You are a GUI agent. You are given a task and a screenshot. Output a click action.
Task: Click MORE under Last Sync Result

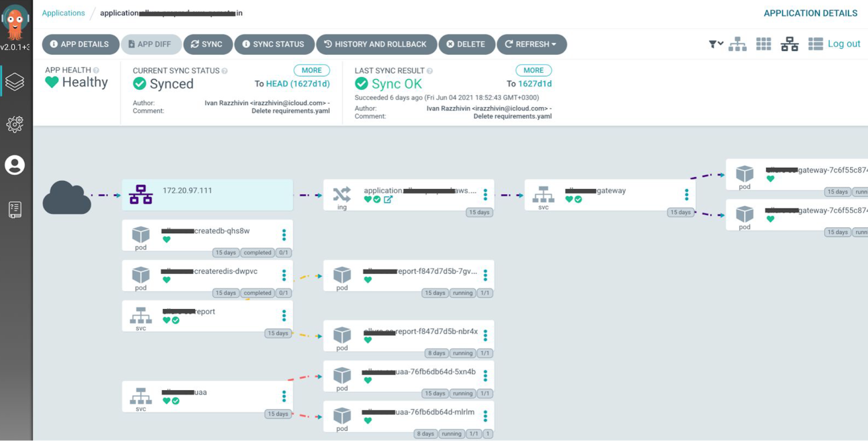pyautogui.click(x=533, y=70)
